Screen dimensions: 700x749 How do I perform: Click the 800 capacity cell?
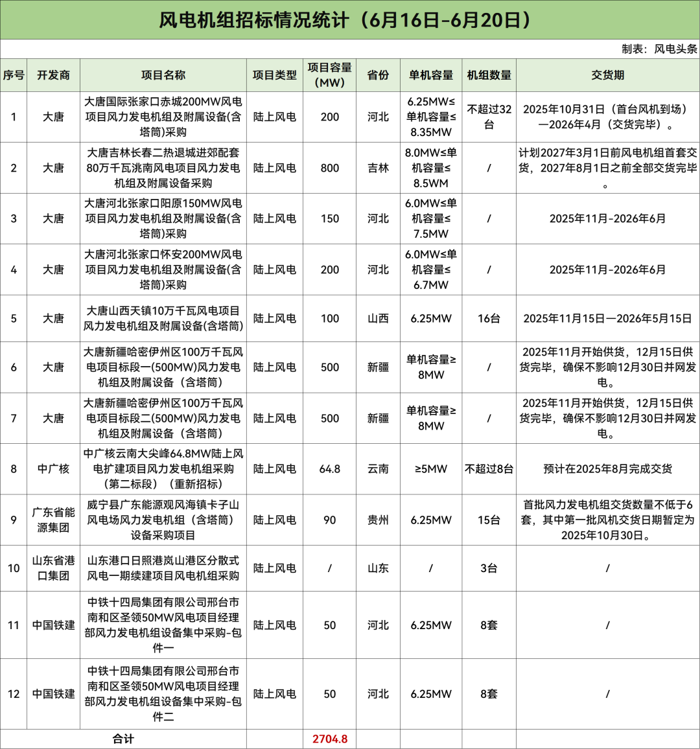[x=330, y=168]
